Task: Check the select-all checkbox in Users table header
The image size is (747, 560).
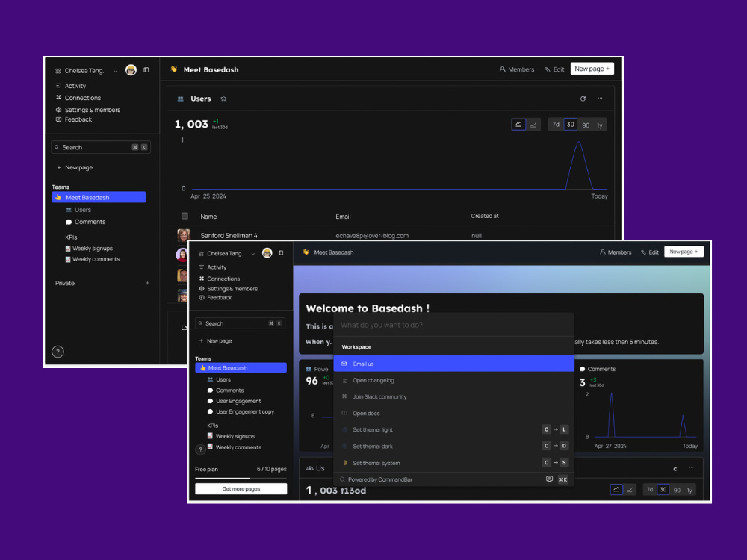Action: (185, 217)
